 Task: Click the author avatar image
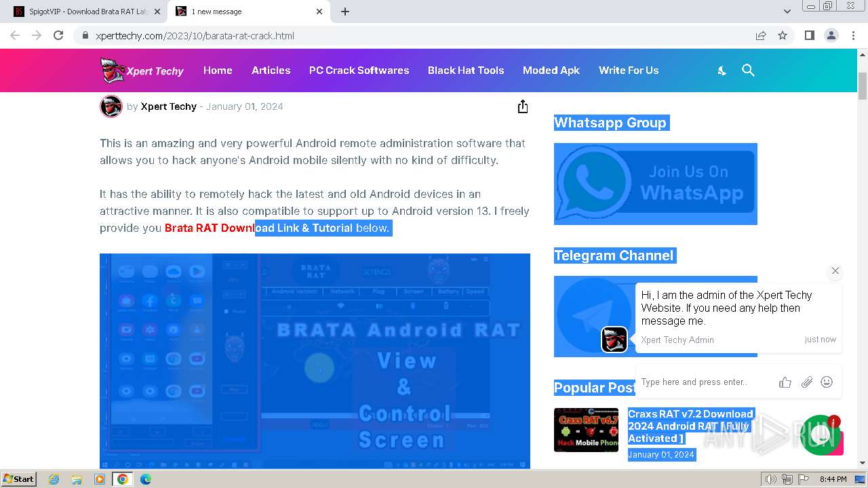point(111,106)
